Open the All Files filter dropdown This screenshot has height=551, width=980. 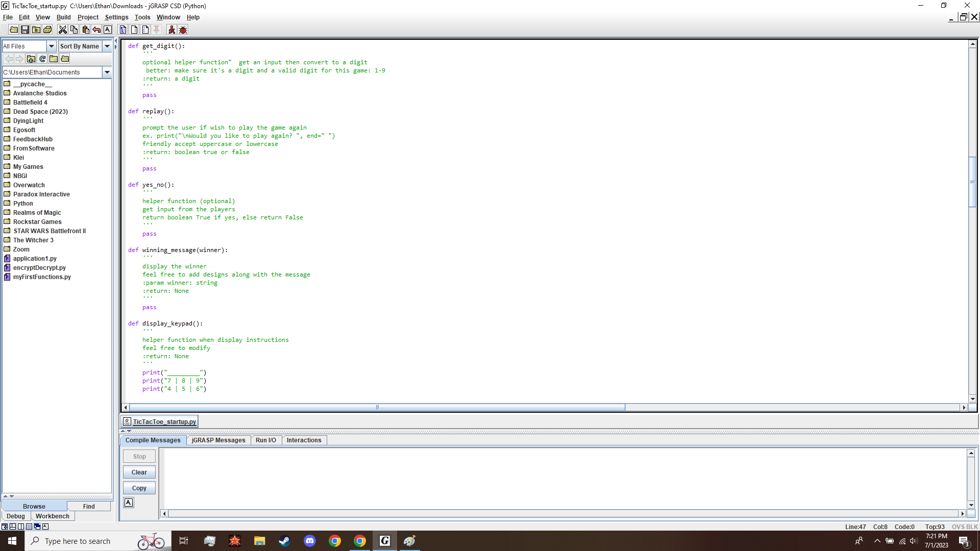click(51, 46)
